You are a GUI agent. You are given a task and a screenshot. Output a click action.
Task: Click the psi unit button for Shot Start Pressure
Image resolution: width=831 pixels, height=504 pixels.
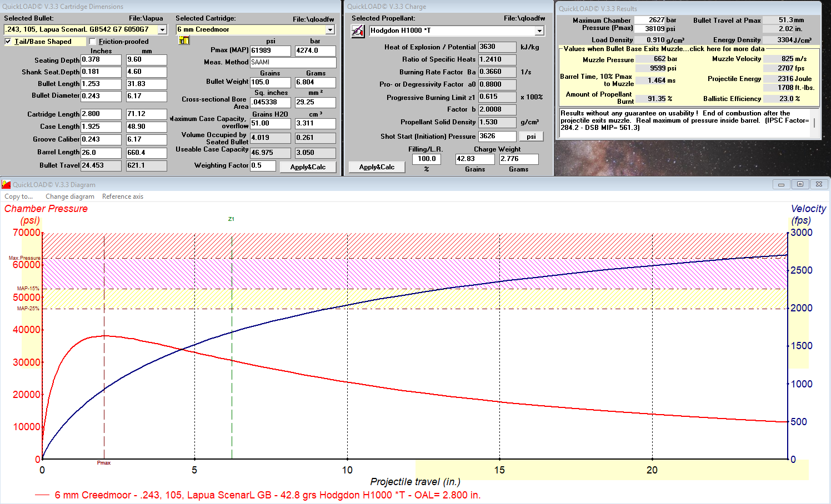click(x=531, y=137)
